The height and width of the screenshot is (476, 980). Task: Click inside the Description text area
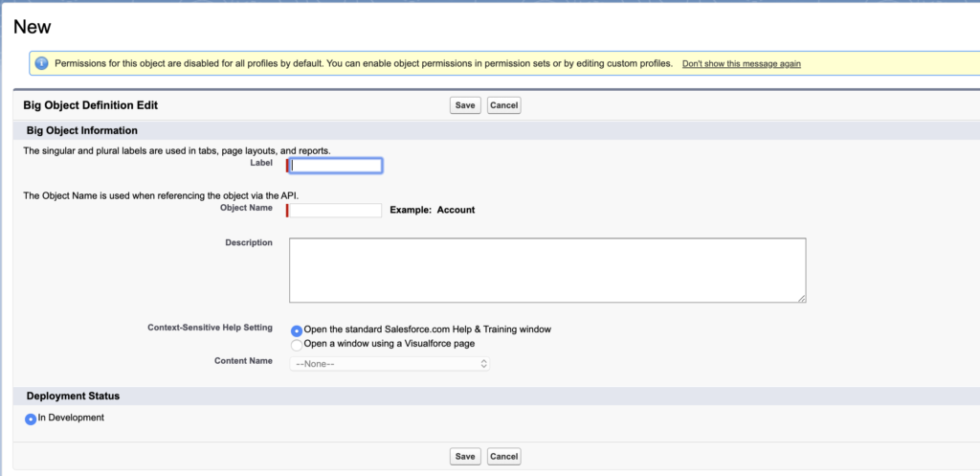coord(547,270)
